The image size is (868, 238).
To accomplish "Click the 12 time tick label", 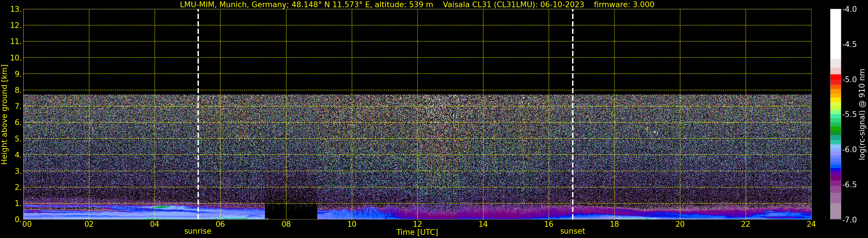I will coord(417,224).
